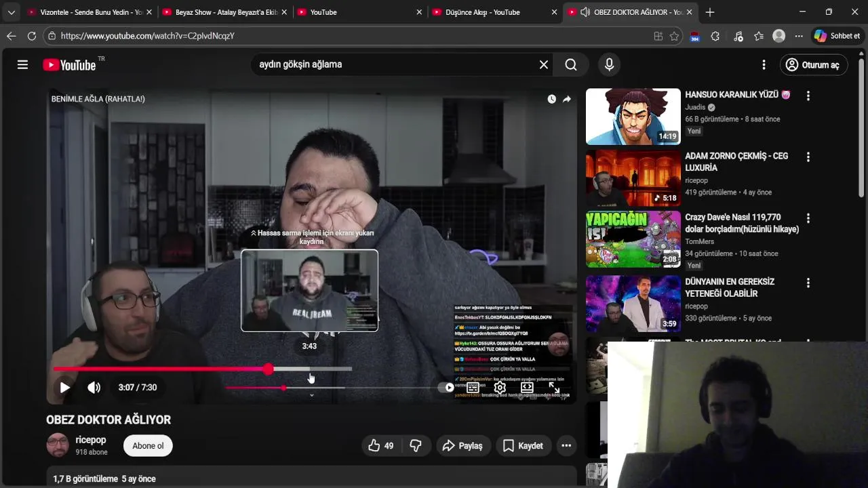This screenshot has width=868, height=488.
Task: Open options for HANSUO KARANLIK YÜZÜ
Action: pyautogui.click(x=808, y=96)
